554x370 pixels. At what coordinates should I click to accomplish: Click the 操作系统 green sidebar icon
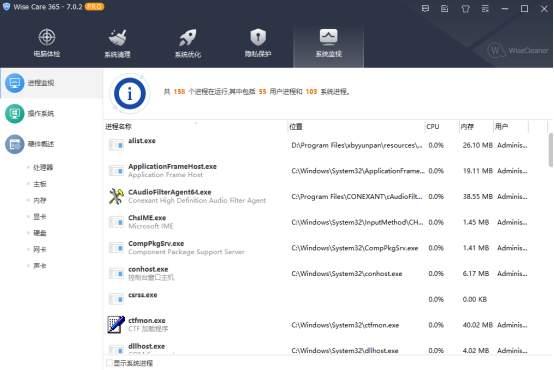click(x=14, y=113)
